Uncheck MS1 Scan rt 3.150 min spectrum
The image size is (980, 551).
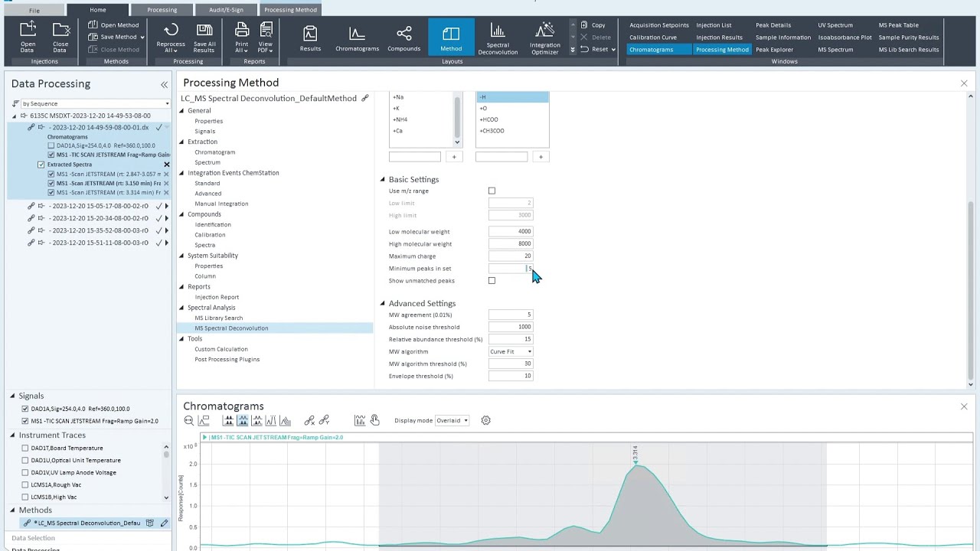coord(51,184)
